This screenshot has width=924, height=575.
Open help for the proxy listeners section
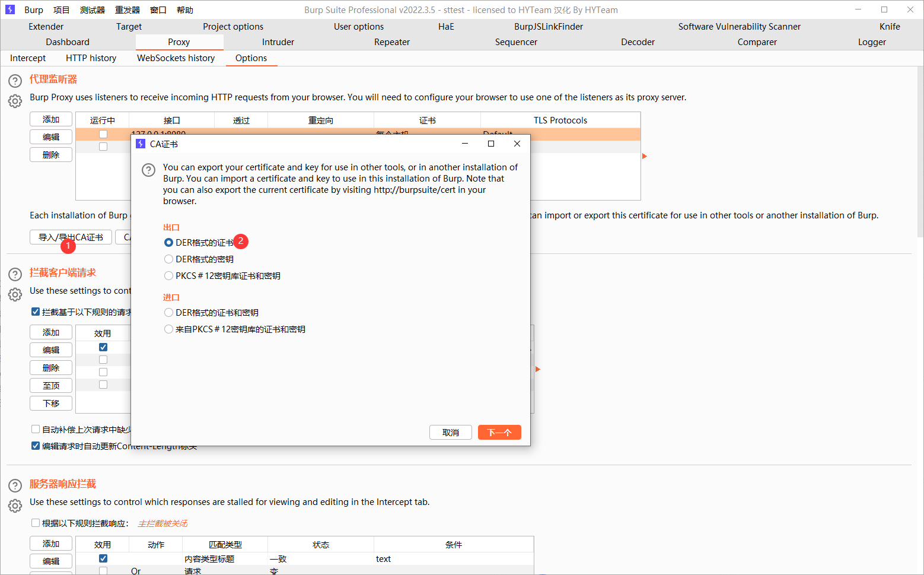[x=15, y=81]
